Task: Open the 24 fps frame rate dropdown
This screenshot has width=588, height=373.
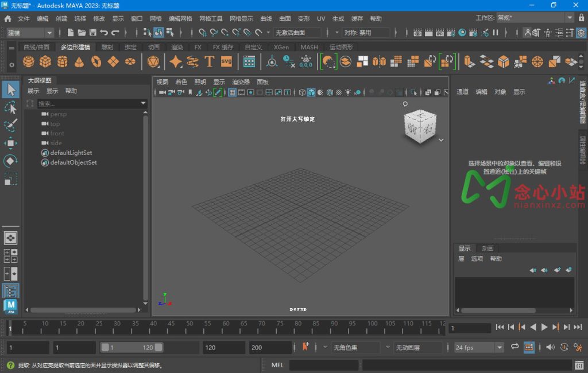Action: (x=479, y=348)
